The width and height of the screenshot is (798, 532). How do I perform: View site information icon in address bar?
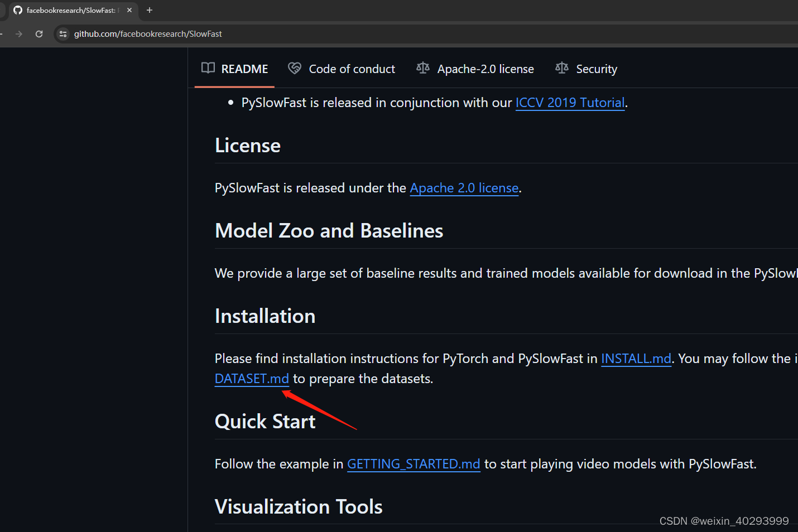point(63,34)
